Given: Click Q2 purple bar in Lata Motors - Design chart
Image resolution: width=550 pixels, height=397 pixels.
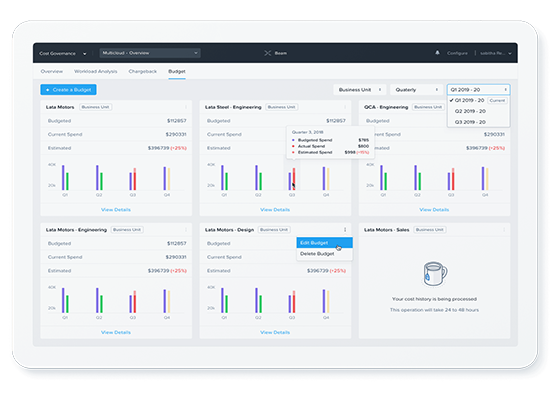Looking at the screenshot, I should coord(256,301).
